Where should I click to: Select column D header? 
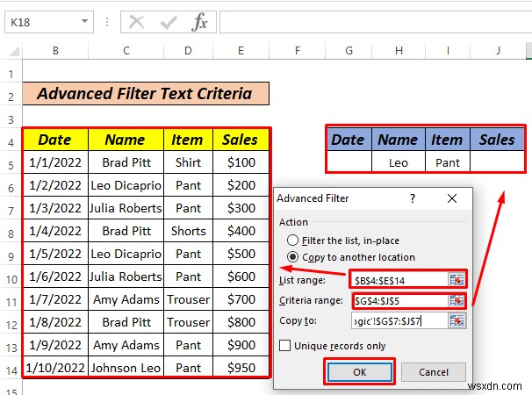click(188, 51)
